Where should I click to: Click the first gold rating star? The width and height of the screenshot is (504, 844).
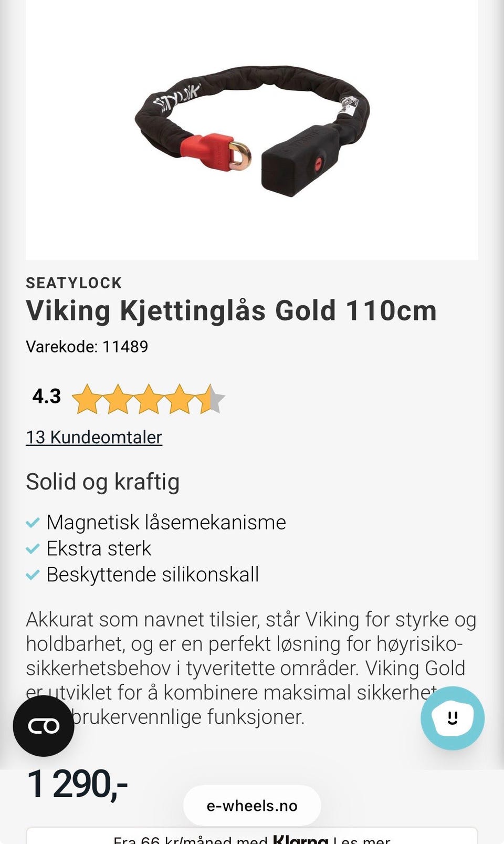coord(87,399)
